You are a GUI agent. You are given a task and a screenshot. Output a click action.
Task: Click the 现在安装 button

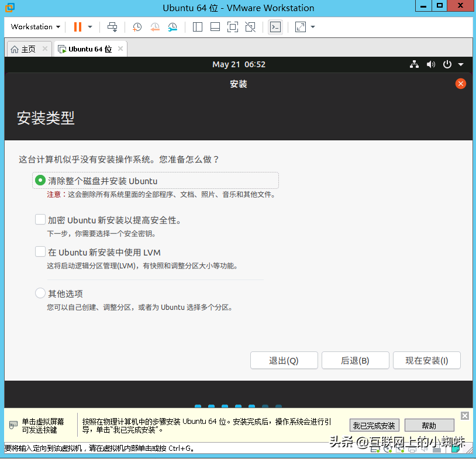(x=426, y=360)
